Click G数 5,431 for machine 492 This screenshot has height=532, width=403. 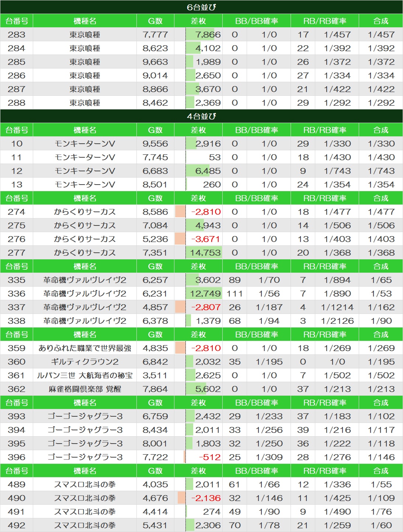click(x=155, y=525)
